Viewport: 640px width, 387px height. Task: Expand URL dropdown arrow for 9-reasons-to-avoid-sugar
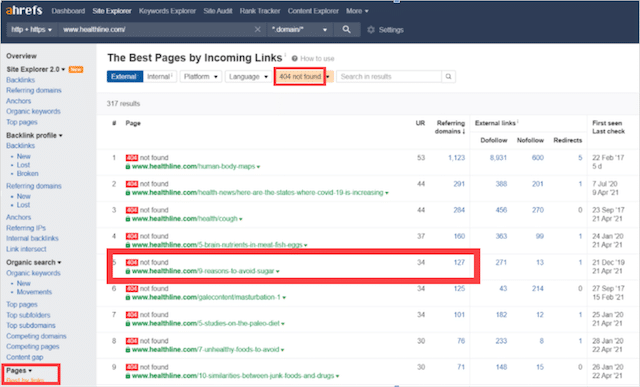click(x=278, y=271)
